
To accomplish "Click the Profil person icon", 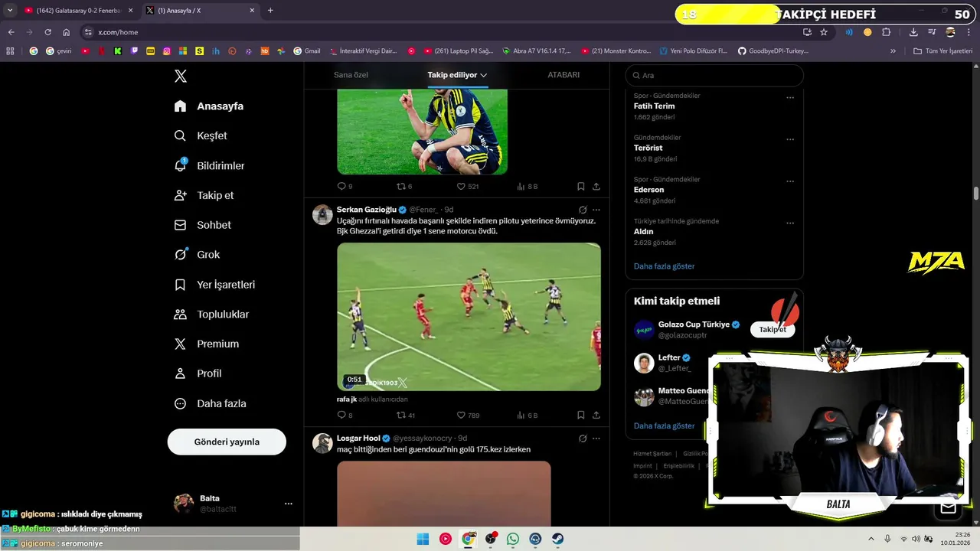I will (x=181, y=373).
